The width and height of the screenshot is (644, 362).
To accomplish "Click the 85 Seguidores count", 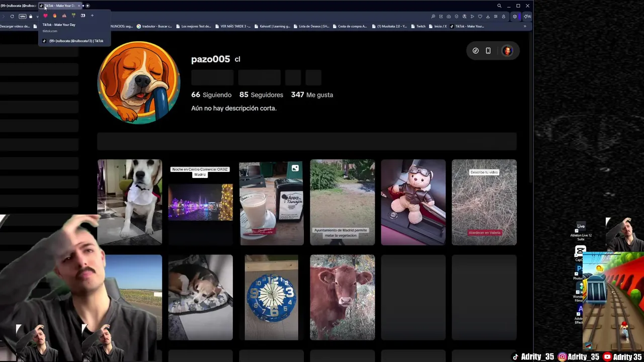I will point(261,95).
